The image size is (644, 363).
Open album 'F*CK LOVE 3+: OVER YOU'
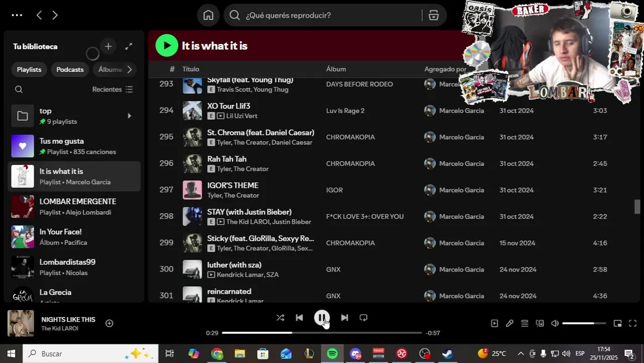(365, 216)
